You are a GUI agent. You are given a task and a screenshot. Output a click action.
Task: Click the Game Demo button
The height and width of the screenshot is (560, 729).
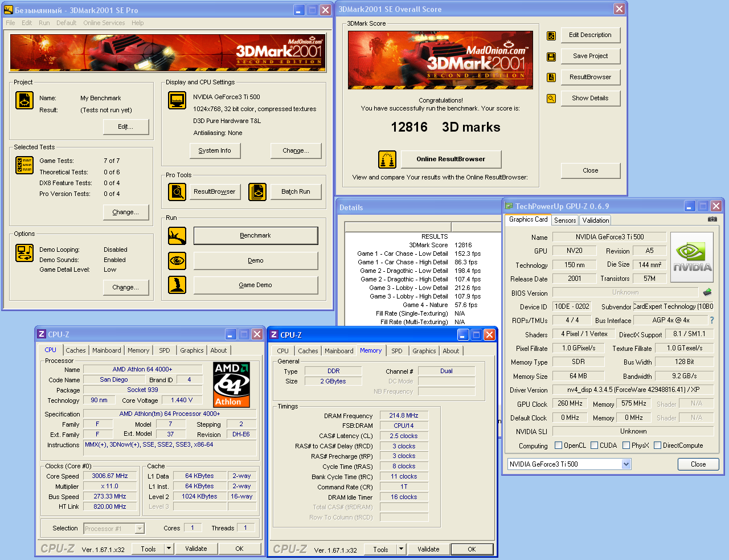(256, 285)
